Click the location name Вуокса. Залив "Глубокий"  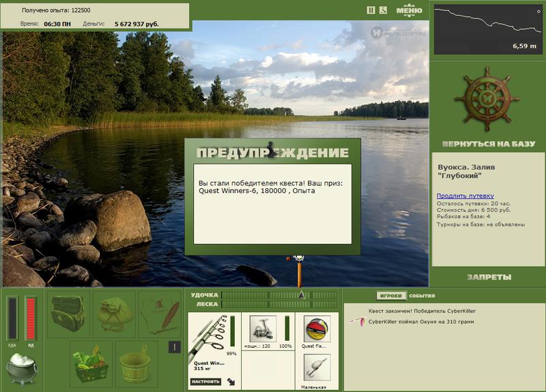coord(466,171)
